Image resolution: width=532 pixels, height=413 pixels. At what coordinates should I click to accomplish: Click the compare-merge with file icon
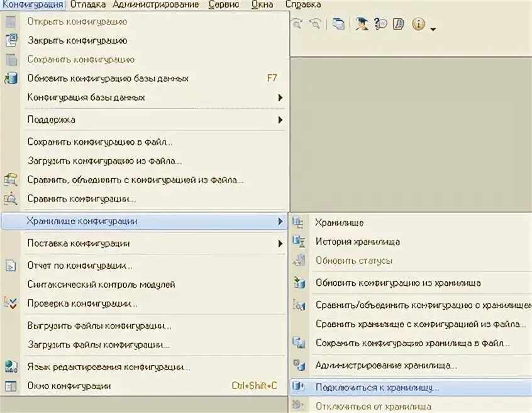point(11,179)
